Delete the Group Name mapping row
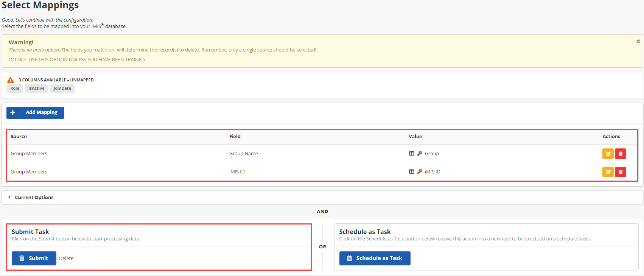The width and height of the screenshot is (644, 276). (x=621, y=154)
